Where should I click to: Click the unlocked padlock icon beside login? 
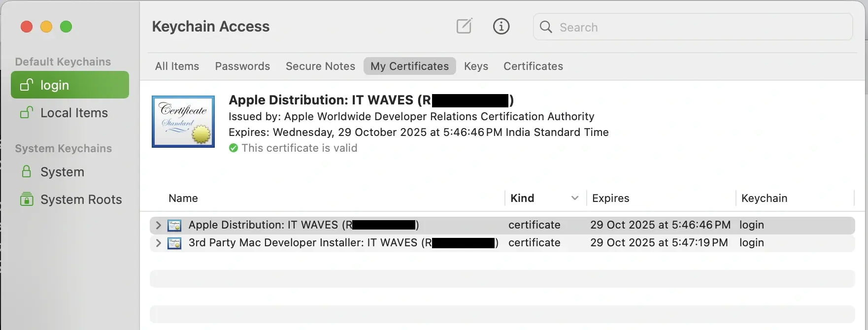click(x=27, y=85)
